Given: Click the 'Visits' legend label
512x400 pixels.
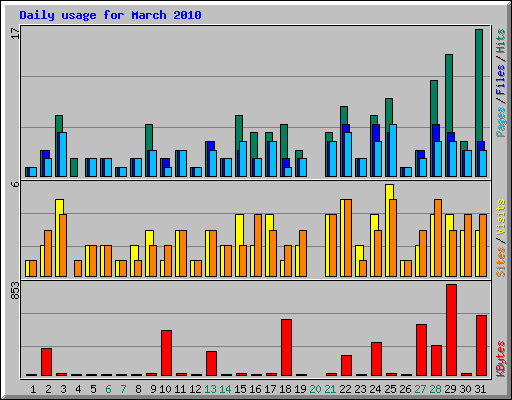Looking at the screenshot, I should click(x=501, y=218).
